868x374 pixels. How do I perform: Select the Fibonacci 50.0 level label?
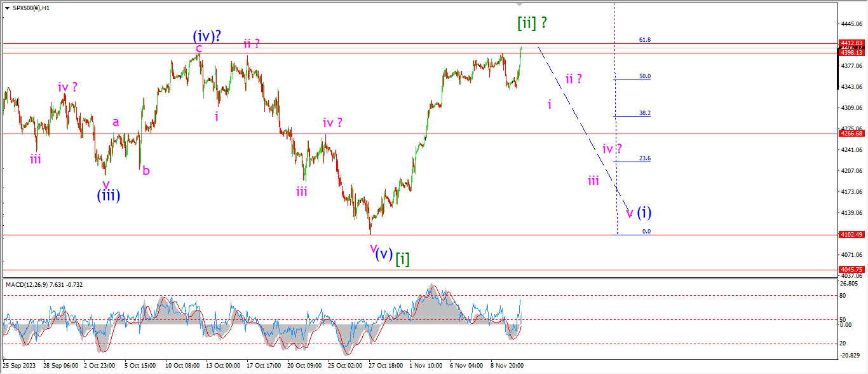(644, 76)
